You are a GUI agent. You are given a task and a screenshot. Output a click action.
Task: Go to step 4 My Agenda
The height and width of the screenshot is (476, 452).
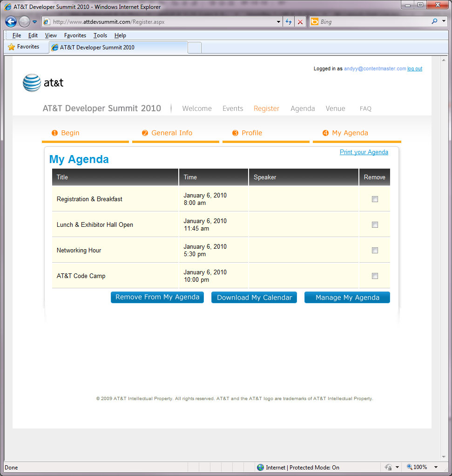click(345, 133)
